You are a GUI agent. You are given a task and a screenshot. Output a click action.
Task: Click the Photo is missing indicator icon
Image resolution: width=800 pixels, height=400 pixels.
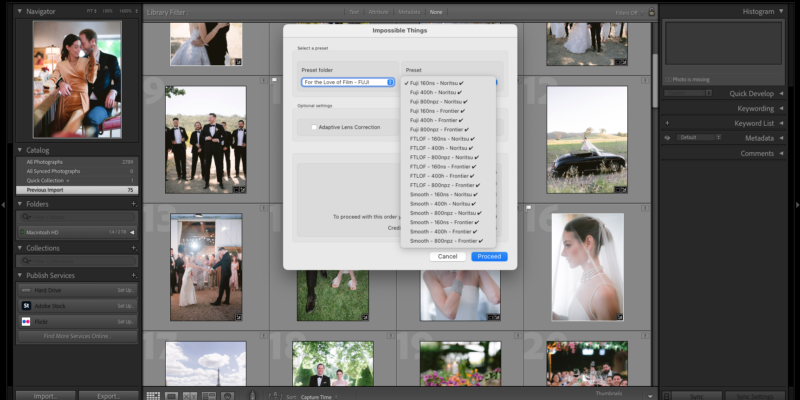668,80
